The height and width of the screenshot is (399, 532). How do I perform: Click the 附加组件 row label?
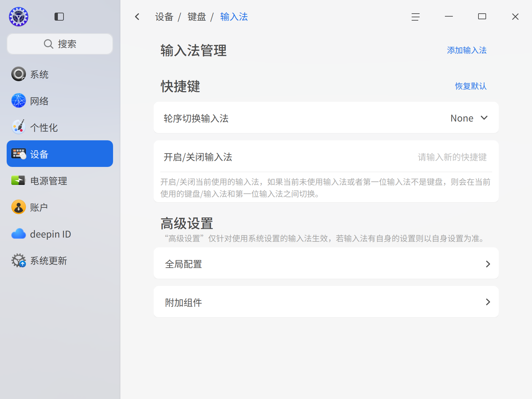click(x=184, y=303)
